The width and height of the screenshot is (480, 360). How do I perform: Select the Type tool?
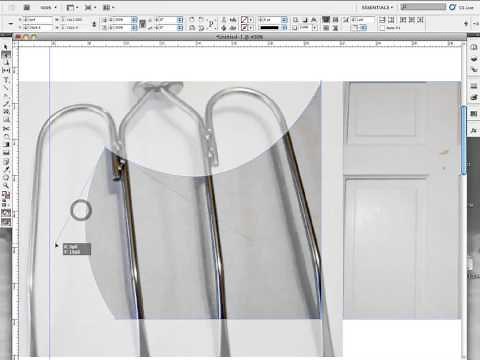(x=6, y=80)
